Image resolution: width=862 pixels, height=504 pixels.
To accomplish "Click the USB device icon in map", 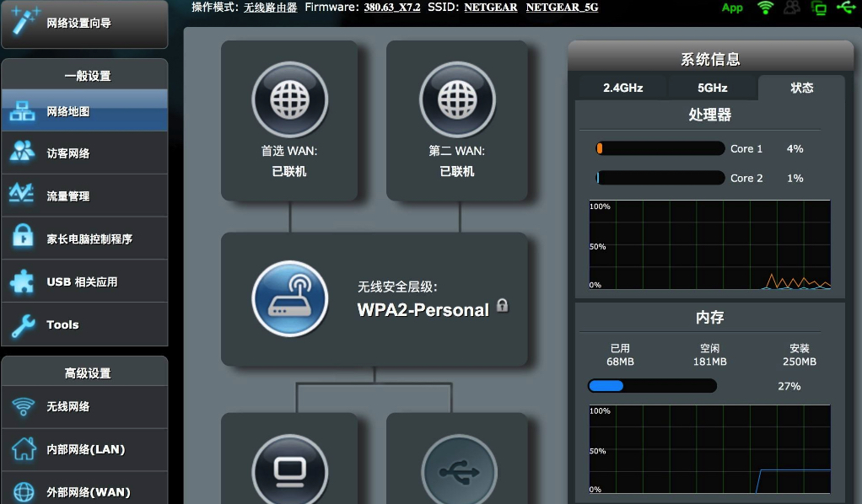I will coord(457,472).
